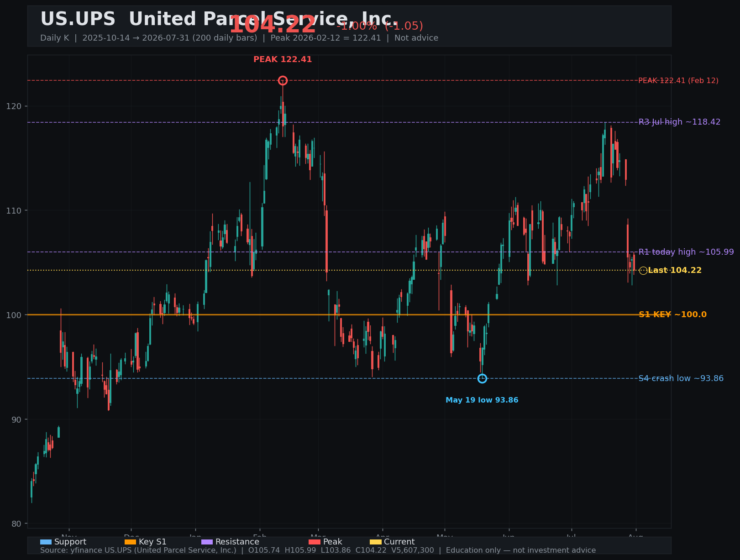The width and height of the screenshot is (740, 560).
Task: Click the "Key S1" legend label
Action: point(152,542)
